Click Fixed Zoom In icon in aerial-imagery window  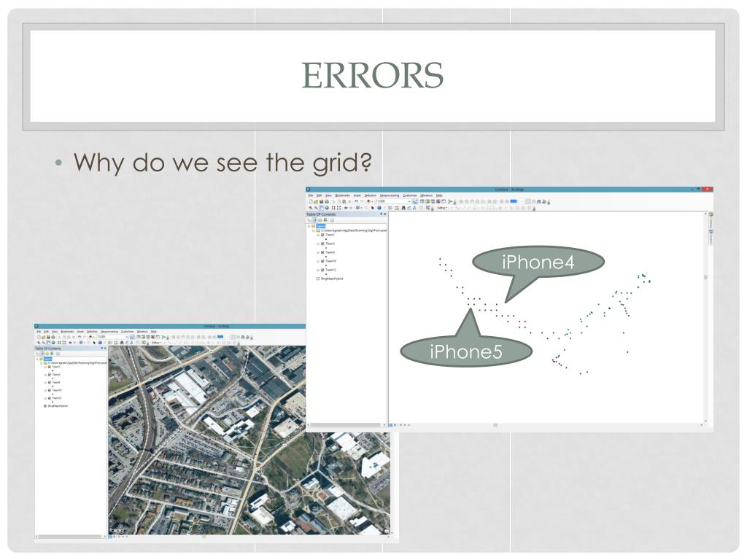coord(59,343)
